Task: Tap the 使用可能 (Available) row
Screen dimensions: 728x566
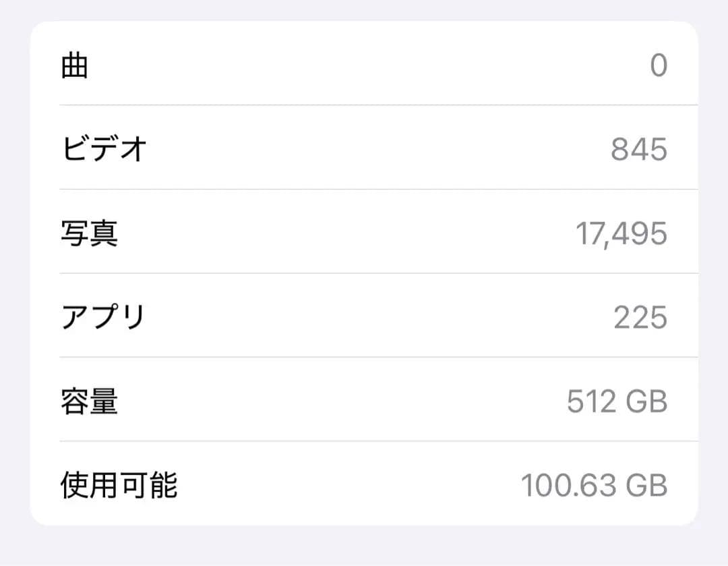Action: click(364, 484)
